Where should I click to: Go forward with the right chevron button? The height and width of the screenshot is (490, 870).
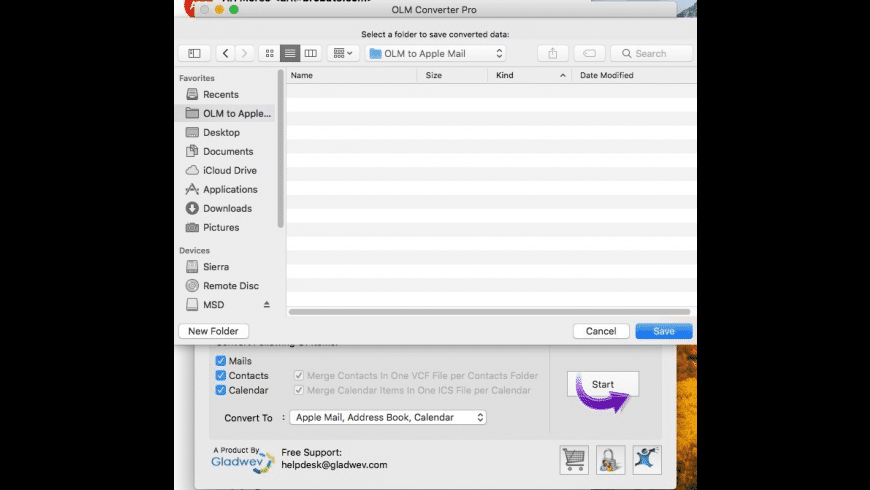(x=244, y=53)
